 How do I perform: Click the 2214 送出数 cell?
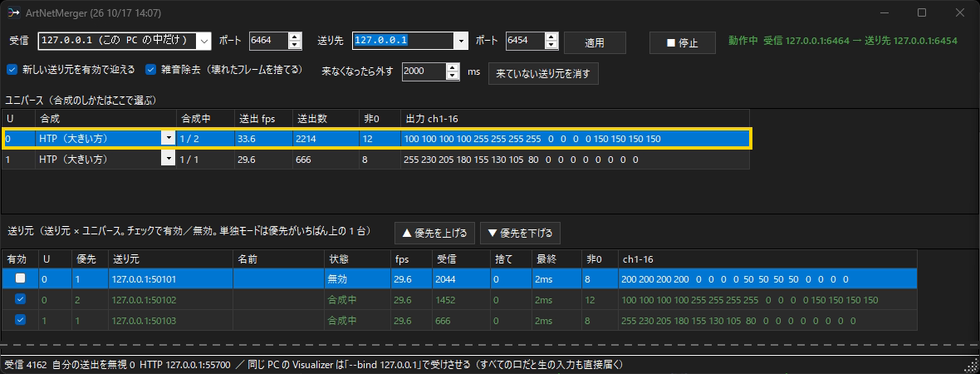(325, 139)
